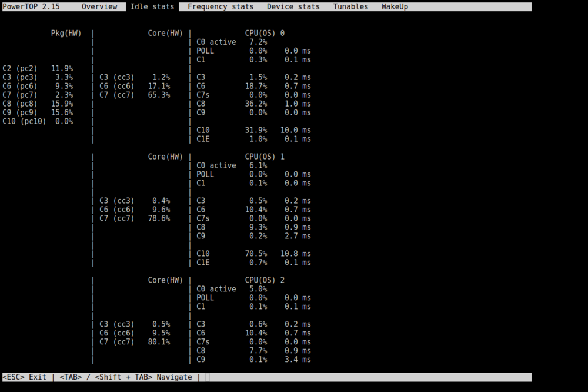Click the C1E 1.0% row of CPU 0

point(253,139)
